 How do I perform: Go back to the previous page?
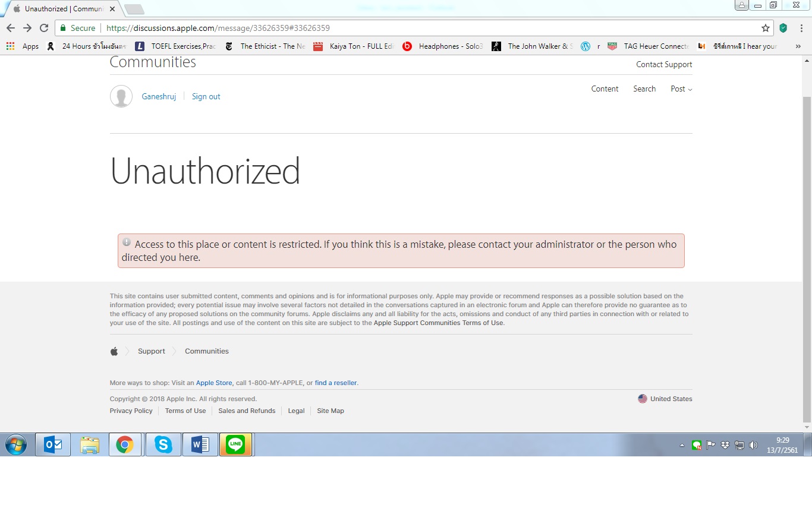tap(11, 28)
